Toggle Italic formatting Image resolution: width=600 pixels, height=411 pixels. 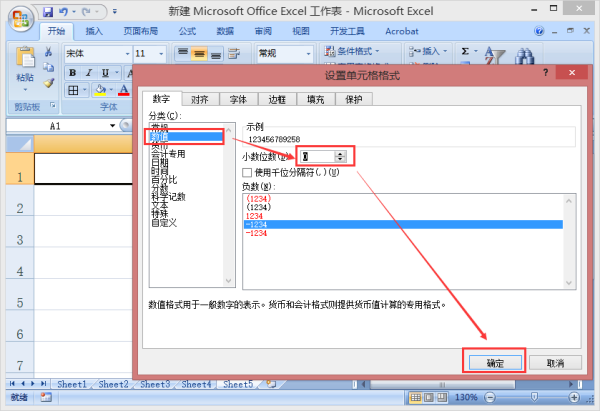[x=89, y=73]
